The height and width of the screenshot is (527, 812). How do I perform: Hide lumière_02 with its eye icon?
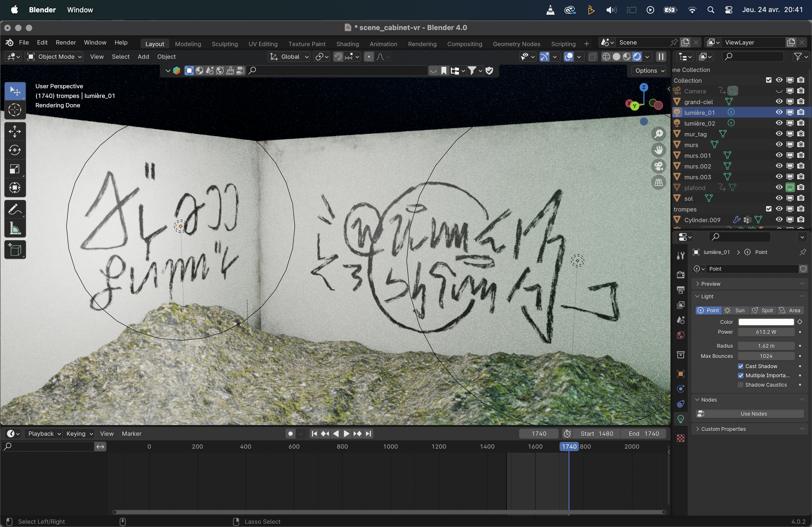click(779, 123)
